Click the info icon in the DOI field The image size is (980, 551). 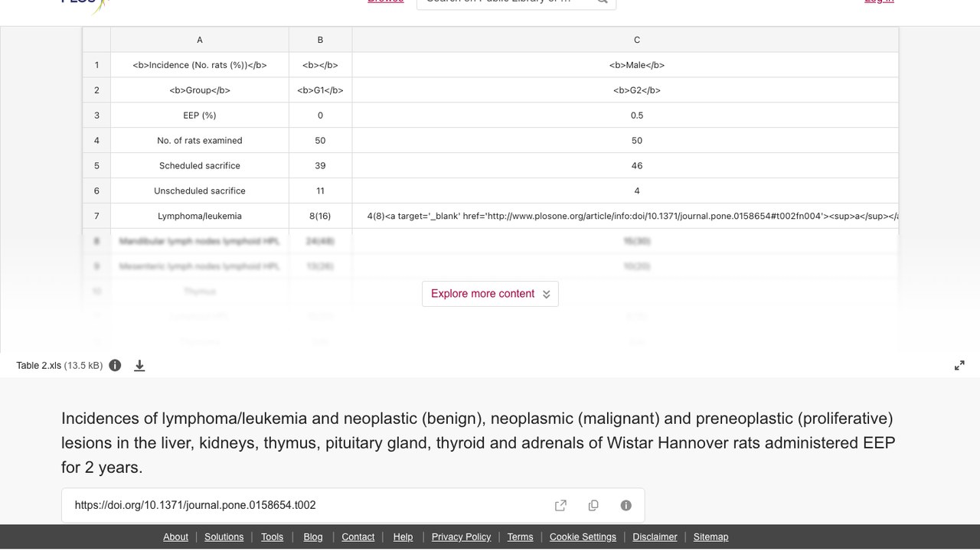626,505
